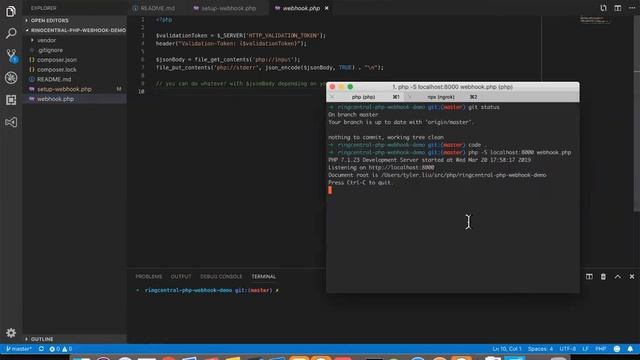640x360 pixels.
Task: Maximize the terminal panel with chevron
Action: click(x=618, y=277)
